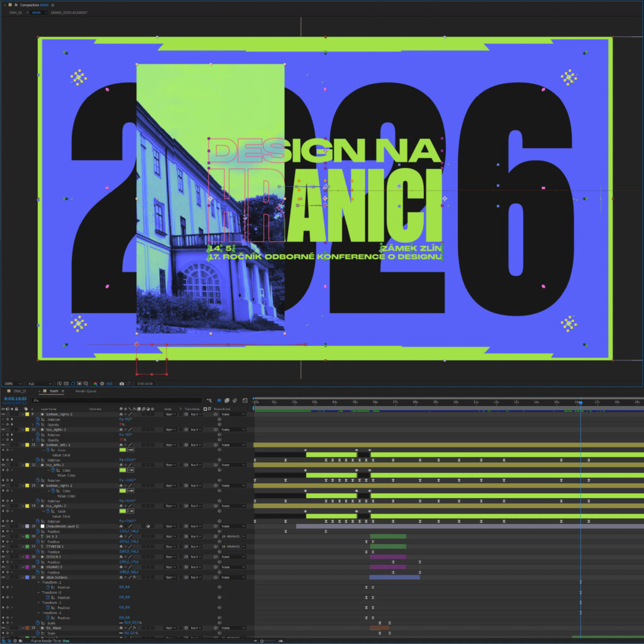
Task: Open track matte dropdown for top_right+ 3
Action: 196,429
